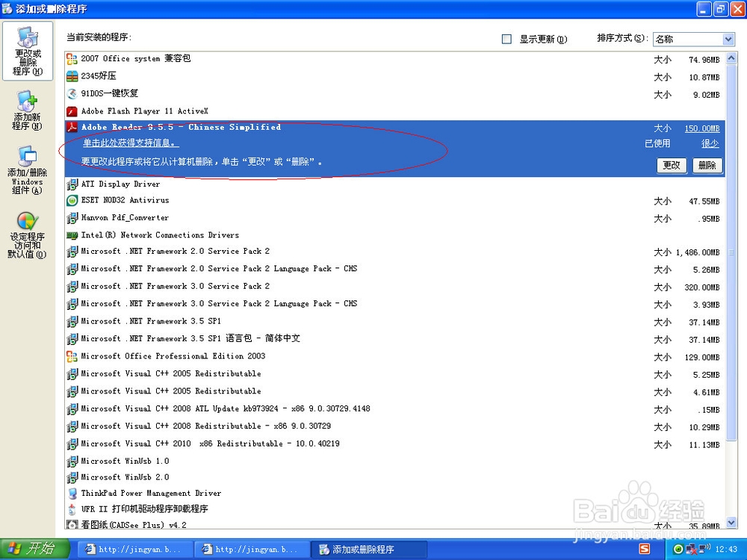Click the program list scrollbar thumb
This screenshot has height=560, width=747.
[x=731, y=252]
